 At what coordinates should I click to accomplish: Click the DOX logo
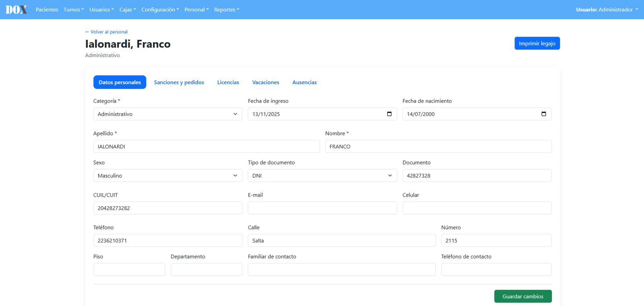tap(17, 10)
